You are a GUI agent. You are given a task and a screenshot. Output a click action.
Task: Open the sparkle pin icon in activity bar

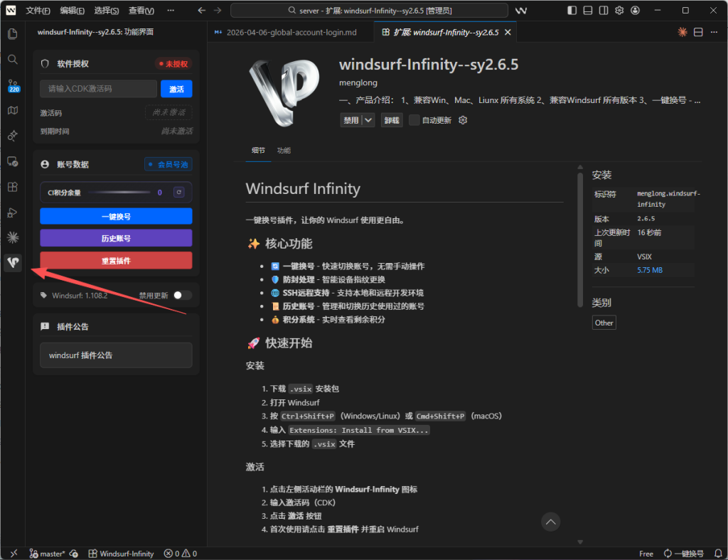coord(13,136)
